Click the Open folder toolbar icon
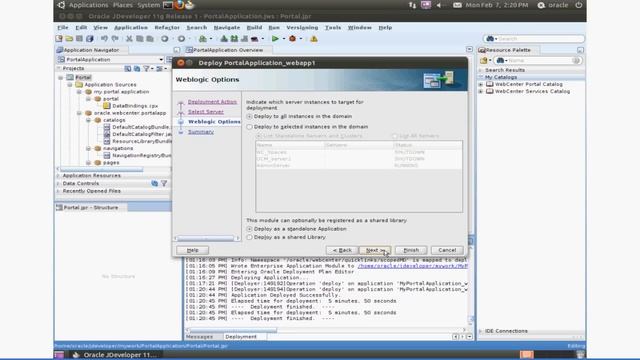The height and width of the screenshot is (360, 640). [x=69, y=39]
